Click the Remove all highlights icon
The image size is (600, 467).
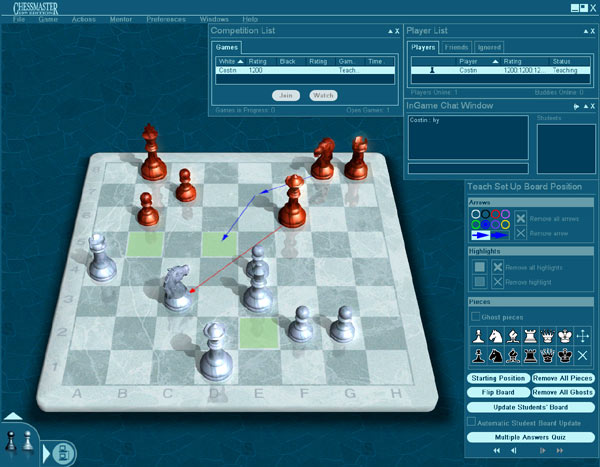click(x=497, y=267)
